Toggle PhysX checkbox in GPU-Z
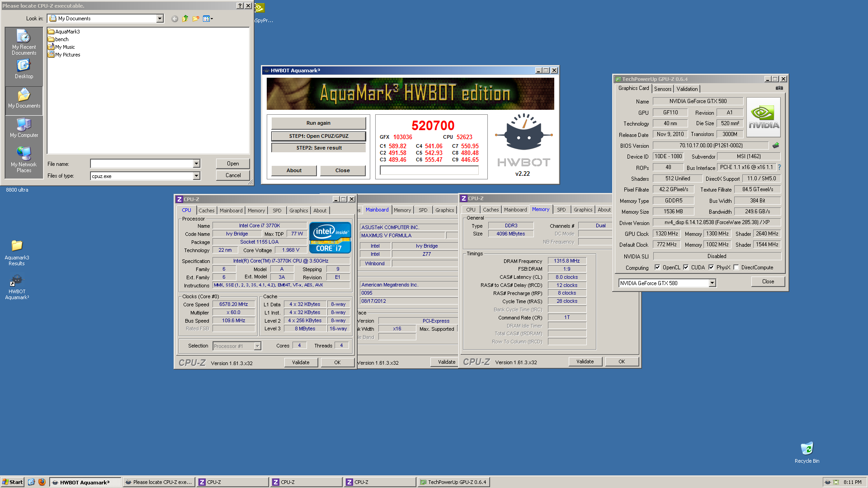Image resolution: width=868 pixels, height=488 pixels. 711,267
